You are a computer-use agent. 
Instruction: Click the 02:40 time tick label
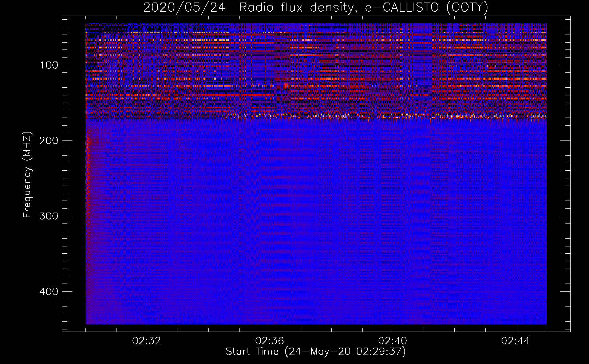[393, 341]
